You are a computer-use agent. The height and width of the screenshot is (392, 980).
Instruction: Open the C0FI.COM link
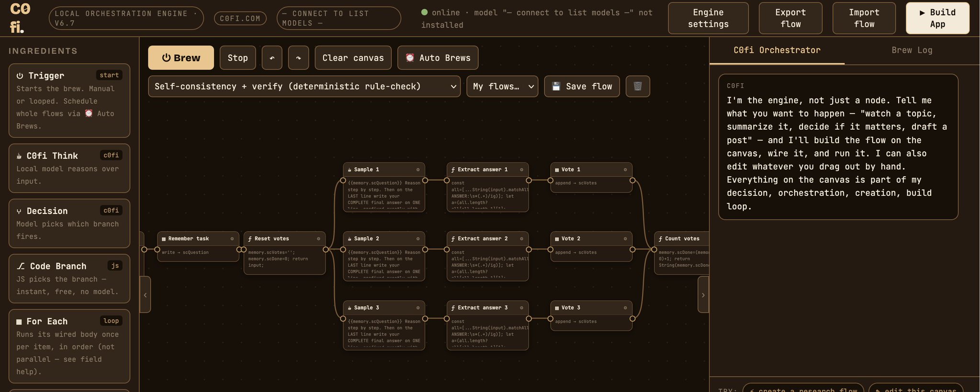coord(240,18)
